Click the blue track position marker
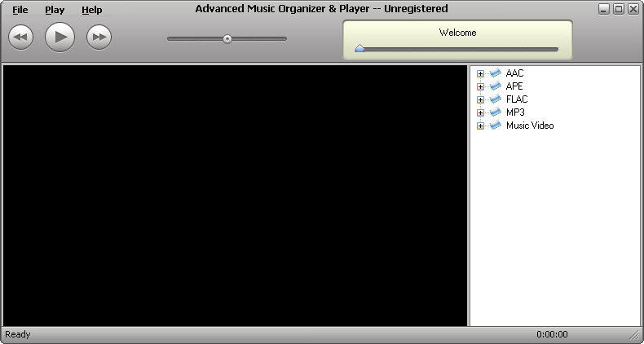 359,48
